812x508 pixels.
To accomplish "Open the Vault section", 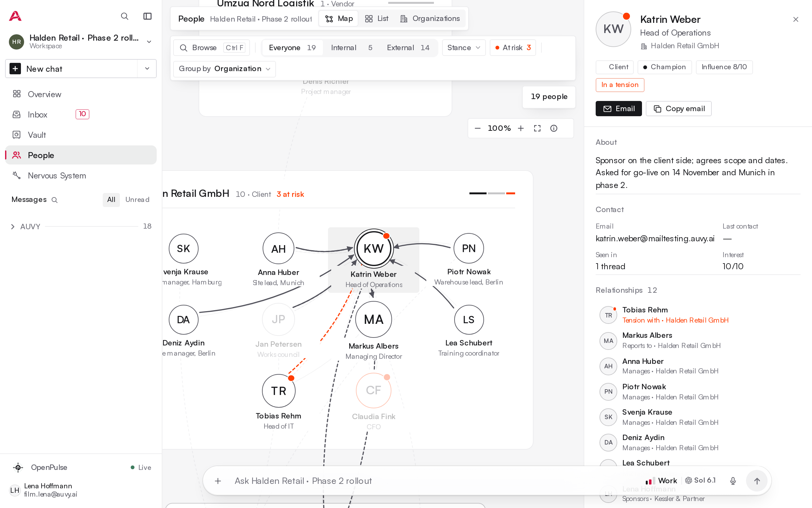I will (81, 135).
